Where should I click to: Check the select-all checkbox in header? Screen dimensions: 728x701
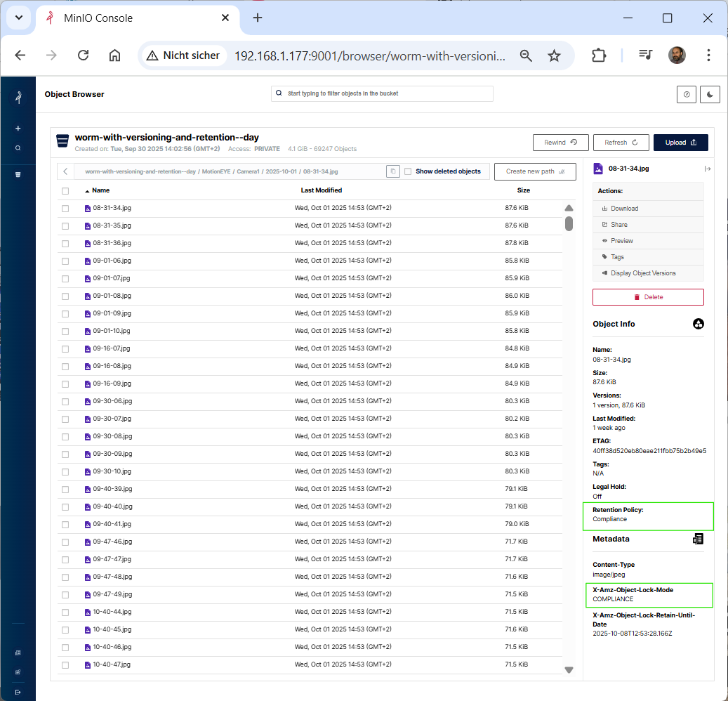[65, 190]
